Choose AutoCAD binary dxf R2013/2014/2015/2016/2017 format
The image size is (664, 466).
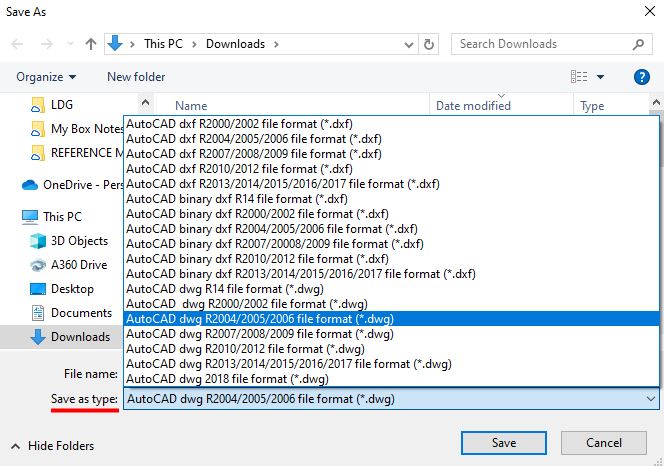tap(391, 274)
